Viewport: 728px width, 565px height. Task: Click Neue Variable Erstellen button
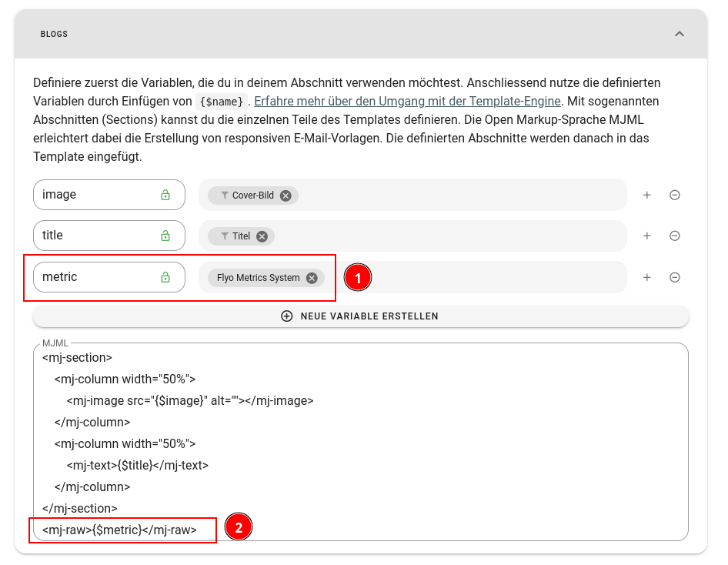pyautogui.click(x=360, y=316)
